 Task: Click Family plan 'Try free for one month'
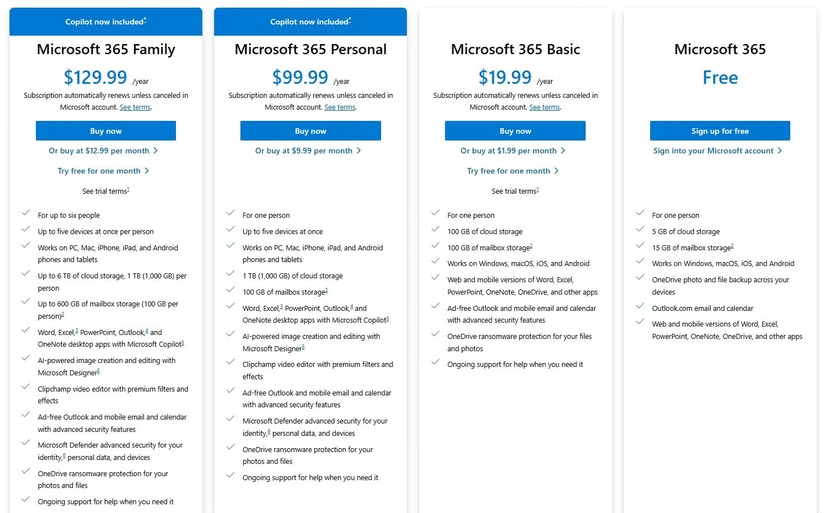[99, 171]
